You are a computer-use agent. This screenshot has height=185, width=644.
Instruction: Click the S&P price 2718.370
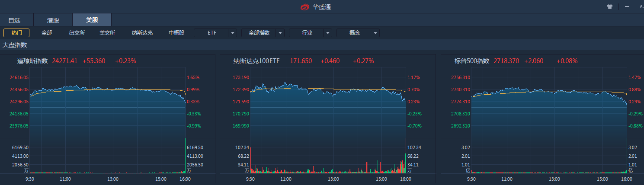click(x=506, y=61)
